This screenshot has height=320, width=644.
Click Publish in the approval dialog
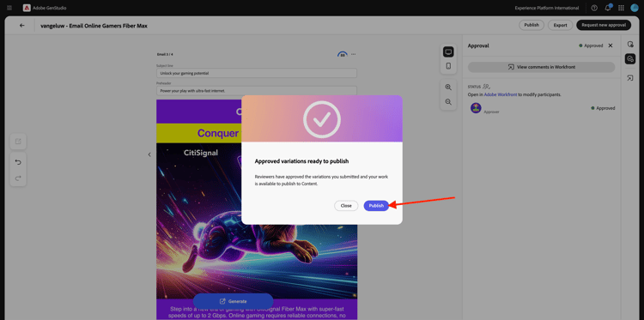tap(376, 206)
